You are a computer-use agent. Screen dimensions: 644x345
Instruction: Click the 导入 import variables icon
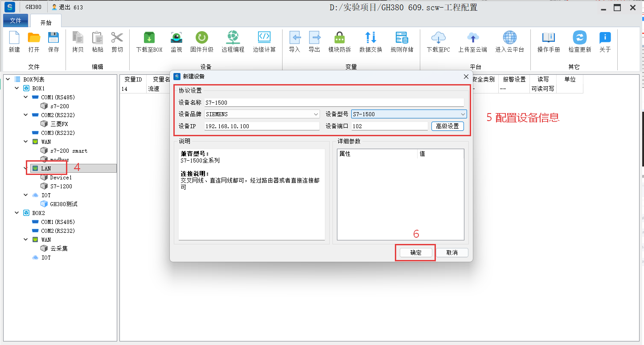click(295, 38)
